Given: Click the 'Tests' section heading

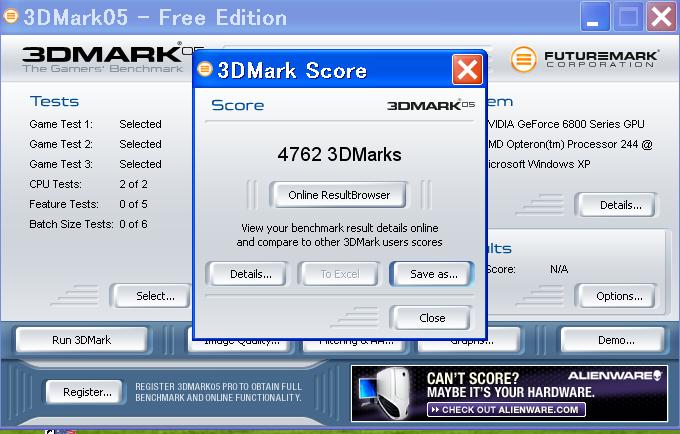Looking at the screenshot, I should 55,101.
